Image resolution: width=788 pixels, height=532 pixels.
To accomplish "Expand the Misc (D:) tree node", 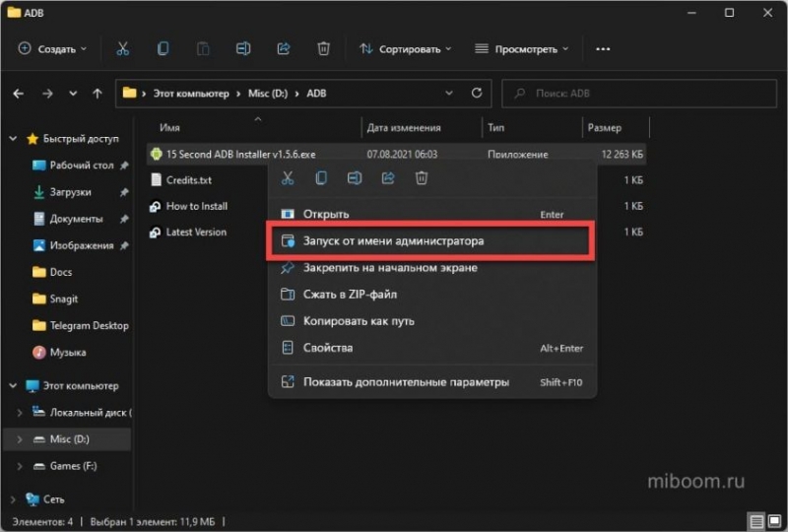I will (x=19, y=439).
